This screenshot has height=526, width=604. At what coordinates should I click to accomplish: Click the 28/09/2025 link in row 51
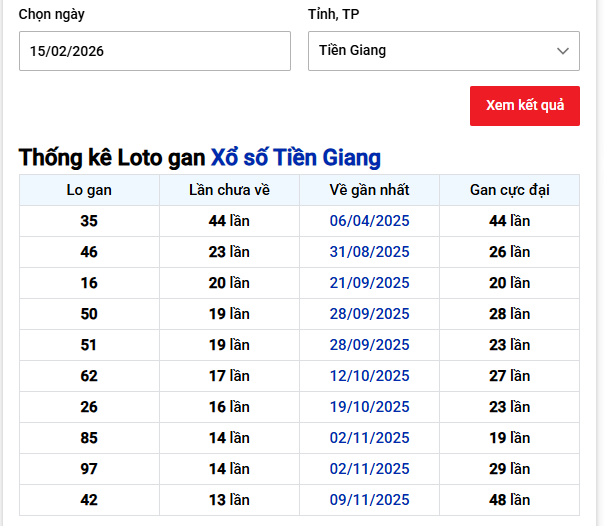pos(369,345)
